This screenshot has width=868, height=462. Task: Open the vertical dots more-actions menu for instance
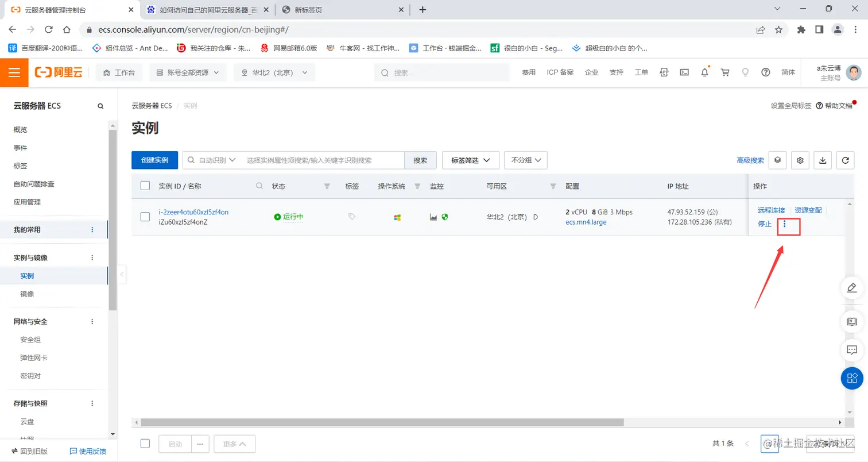pos(785,224)
